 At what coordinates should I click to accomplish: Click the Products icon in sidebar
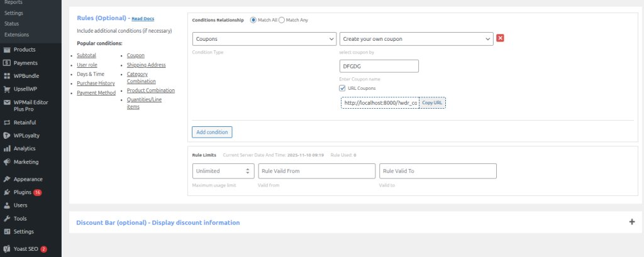tap(7, 50)
